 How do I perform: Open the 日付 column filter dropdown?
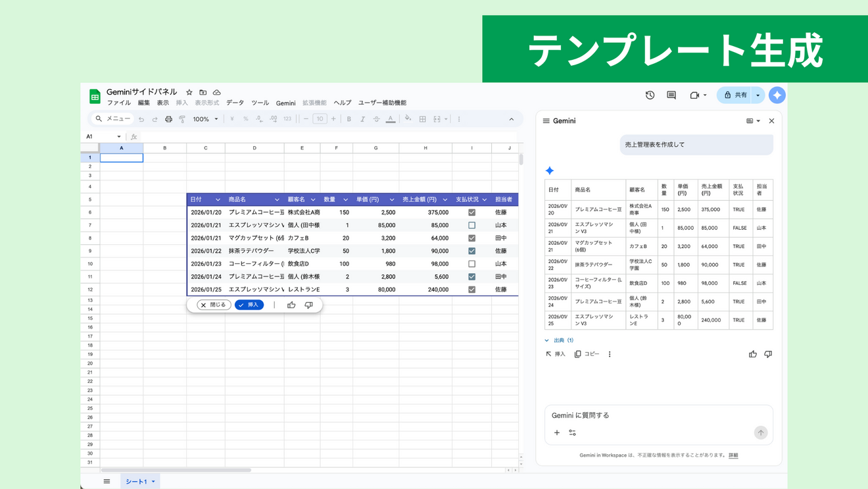(x=218, y=199)
